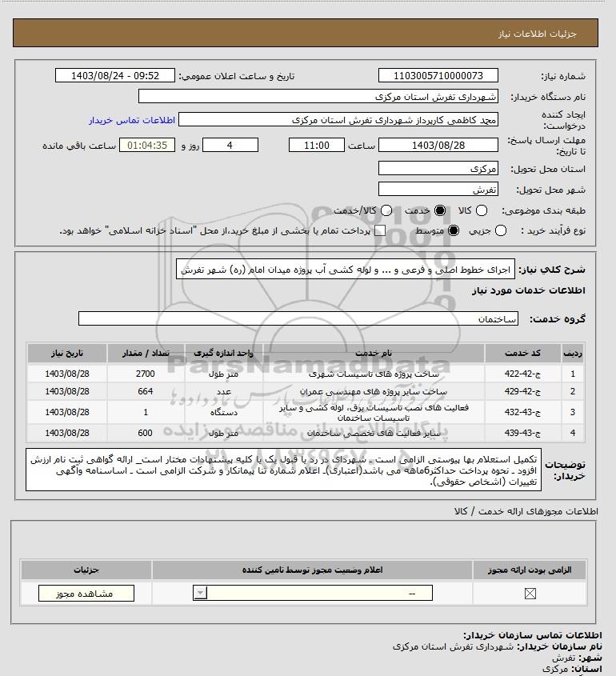Screen dimensions: 616x676
Task: Open the permit status dropdown arrow
Action: click(200, 593)
